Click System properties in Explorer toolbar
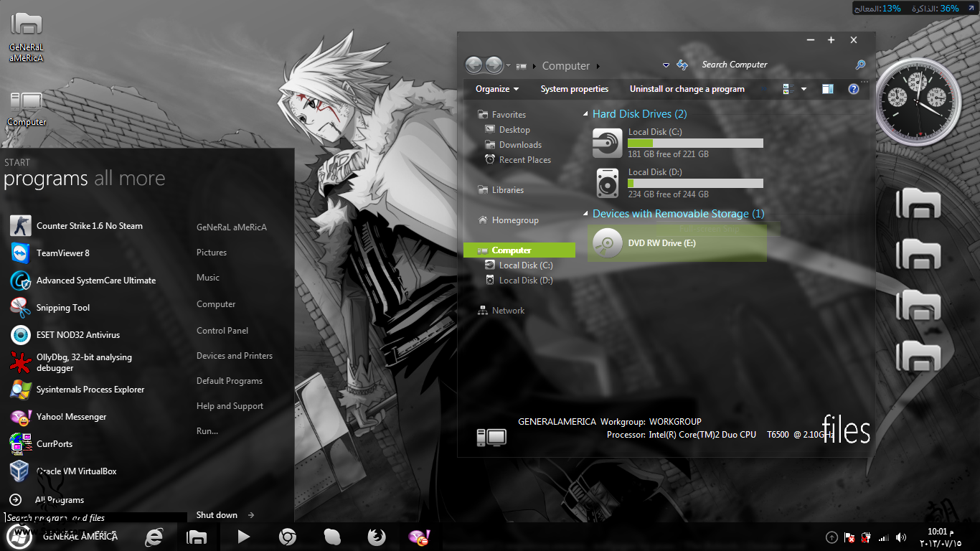980x551 pixels. pos(574,89)
